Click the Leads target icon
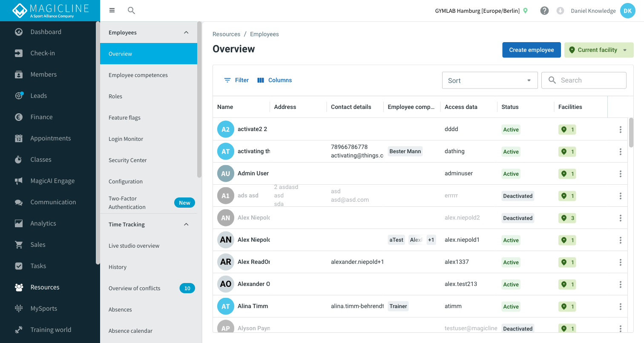 [19, 96]
